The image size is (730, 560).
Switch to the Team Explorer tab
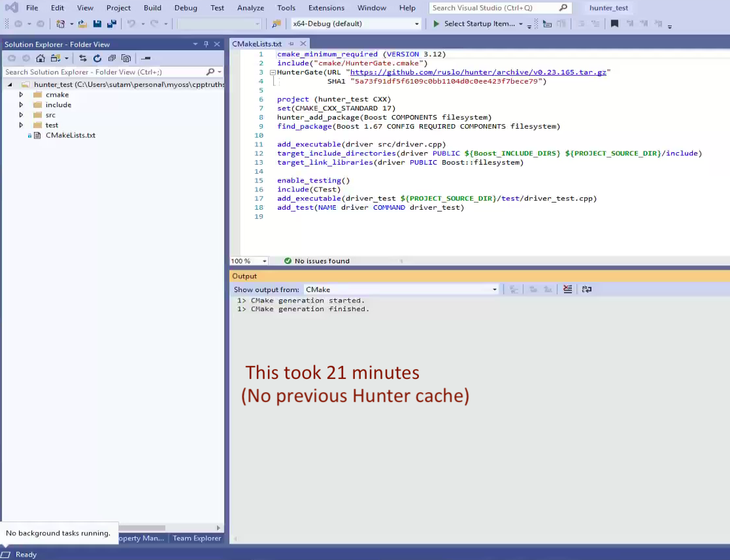(197, 538)
